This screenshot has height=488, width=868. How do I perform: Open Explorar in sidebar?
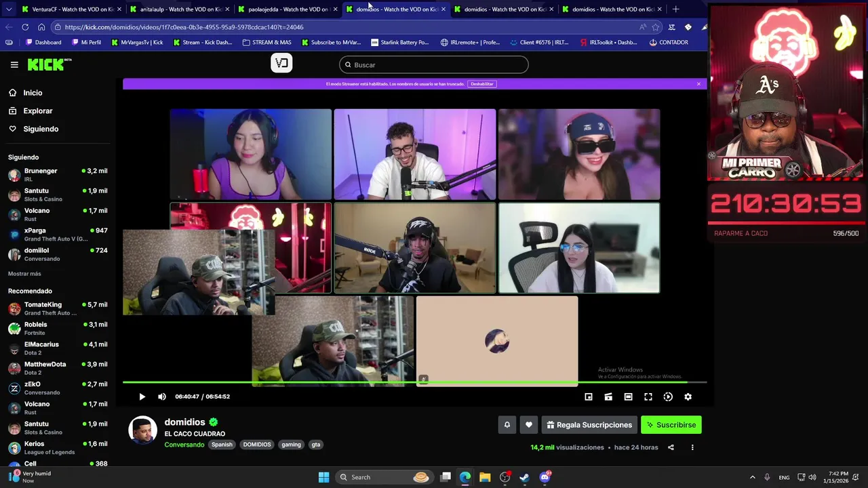(x=38, y=110)
